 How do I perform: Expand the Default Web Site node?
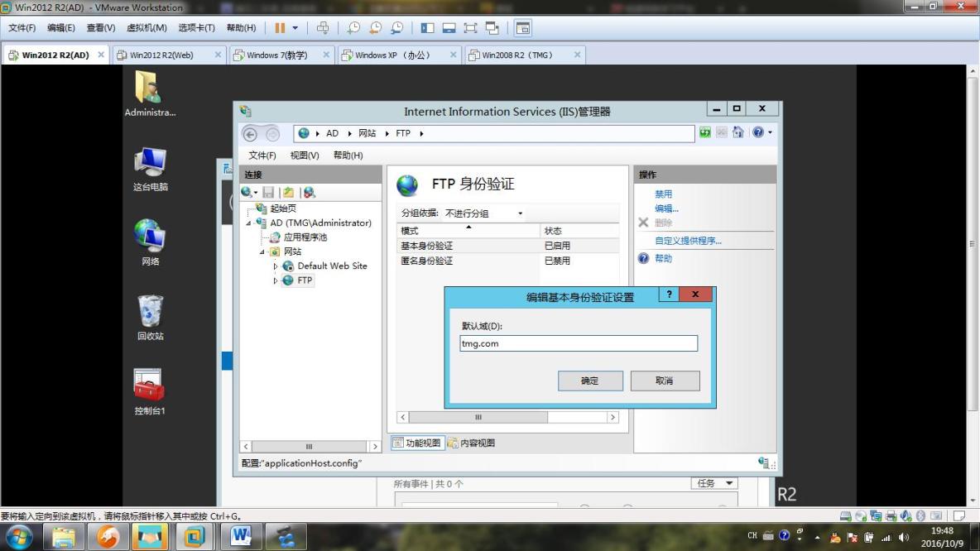[276, 266]
